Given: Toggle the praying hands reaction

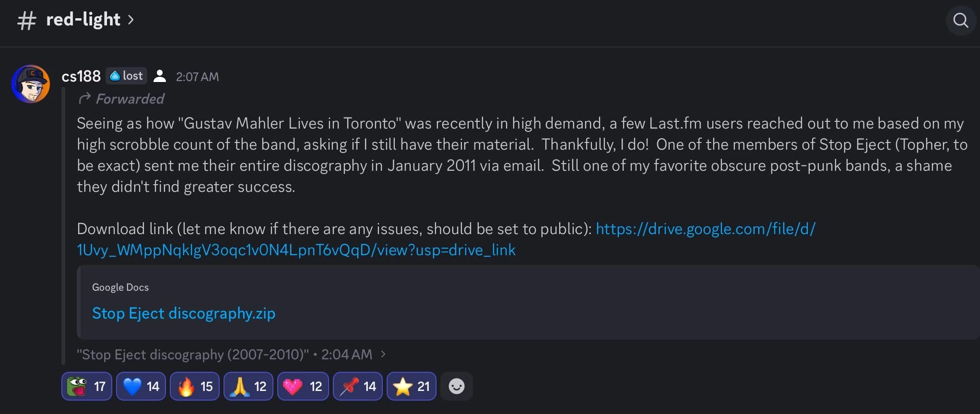Looking at the screenshot, I should point(248,386).
